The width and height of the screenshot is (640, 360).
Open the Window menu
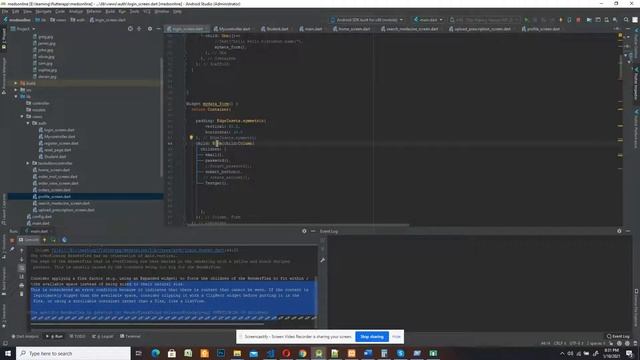tap(162, 11)
